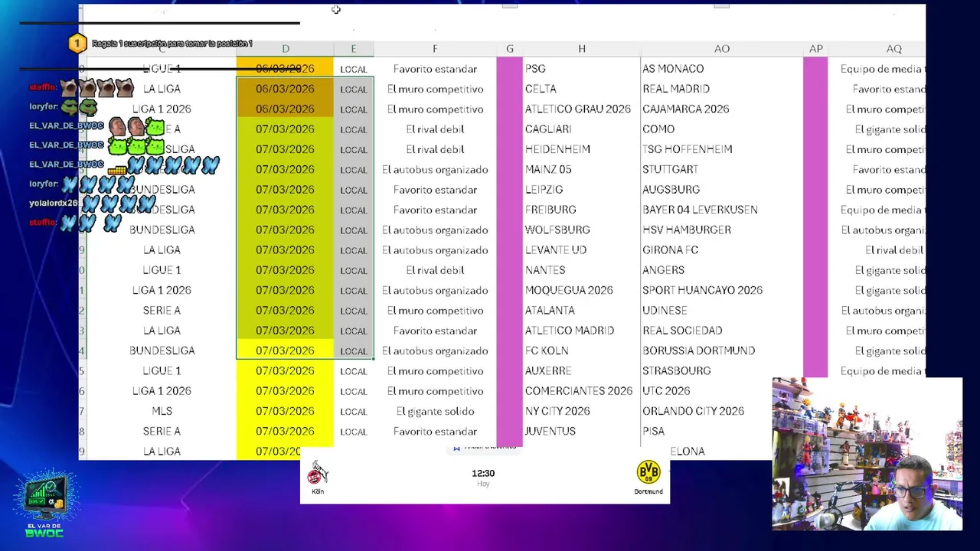Click the 12:30 match time
Screen dimensions: 980x551
point(483,473)
